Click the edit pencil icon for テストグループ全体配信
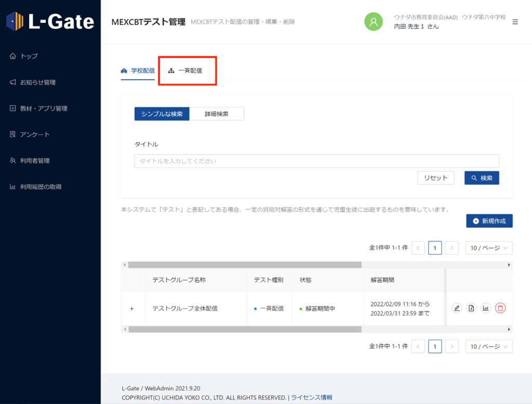This screenshot has height=404, width=532. tap(457, 308)
